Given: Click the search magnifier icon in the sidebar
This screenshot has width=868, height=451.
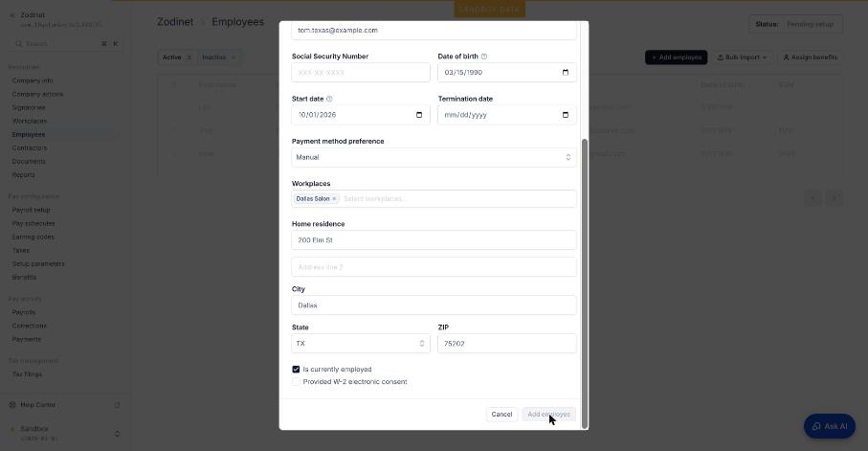Looking at the screenshot, I should [19, 44].
